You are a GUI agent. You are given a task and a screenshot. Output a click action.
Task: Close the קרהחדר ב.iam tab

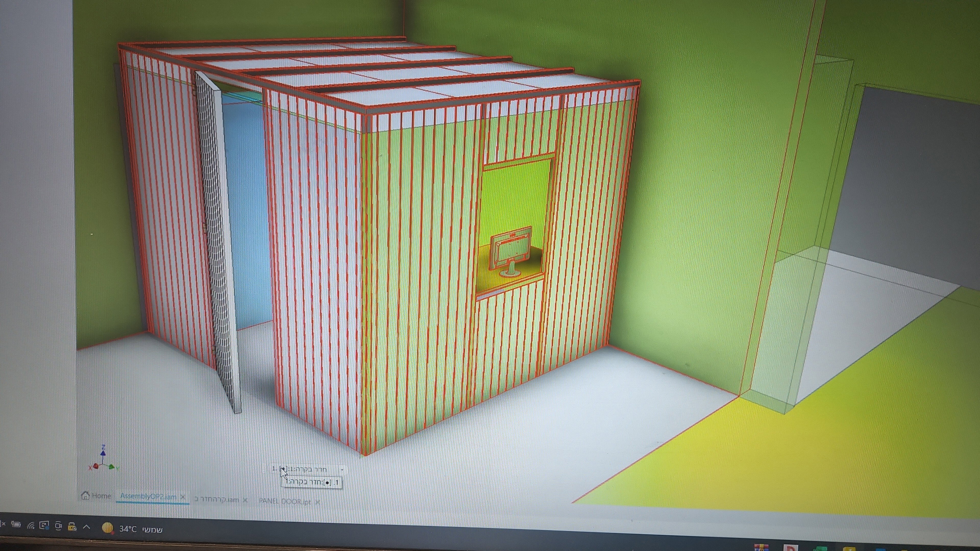[245, 500]
